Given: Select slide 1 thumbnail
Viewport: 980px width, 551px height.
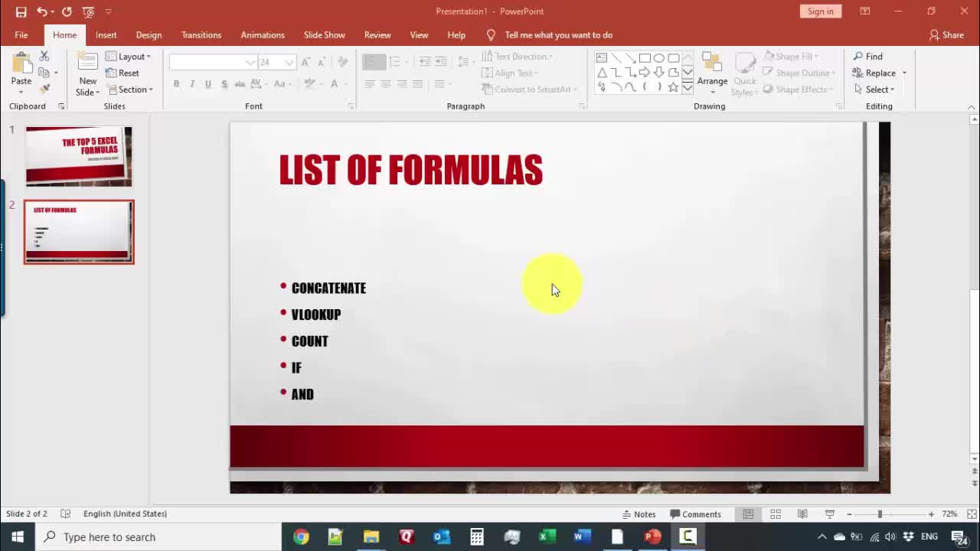Looking at the screenshot, I should (x=79, y=156).
